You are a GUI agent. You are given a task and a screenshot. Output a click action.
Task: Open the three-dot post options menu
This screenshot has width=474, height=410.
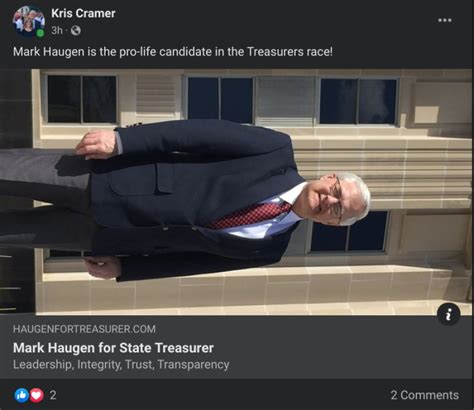point(445,20)
